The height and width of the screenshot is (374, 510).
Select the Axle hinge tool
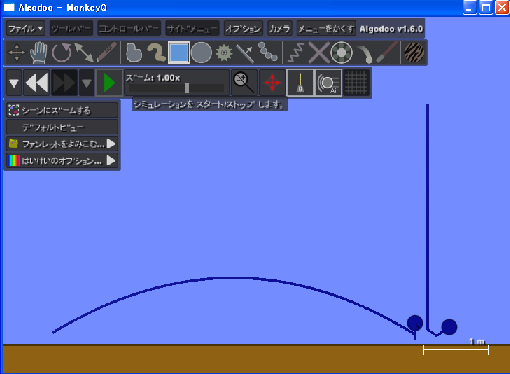click(x=341, y=52)
